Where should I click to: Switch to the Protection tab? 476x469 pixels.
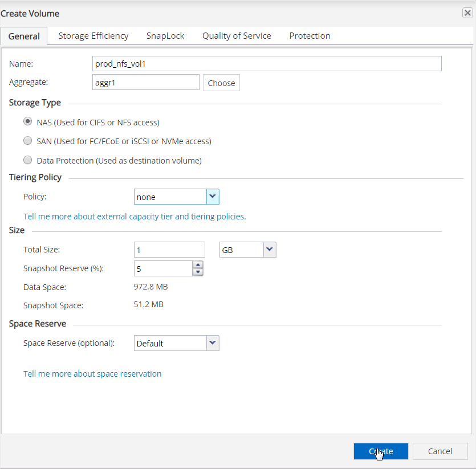(x=310, y=35)
